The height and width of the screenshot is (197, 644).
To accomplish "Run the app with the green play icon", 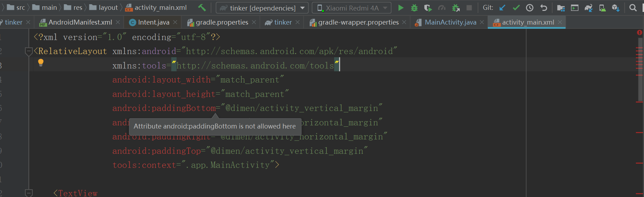I will point(401,8).
